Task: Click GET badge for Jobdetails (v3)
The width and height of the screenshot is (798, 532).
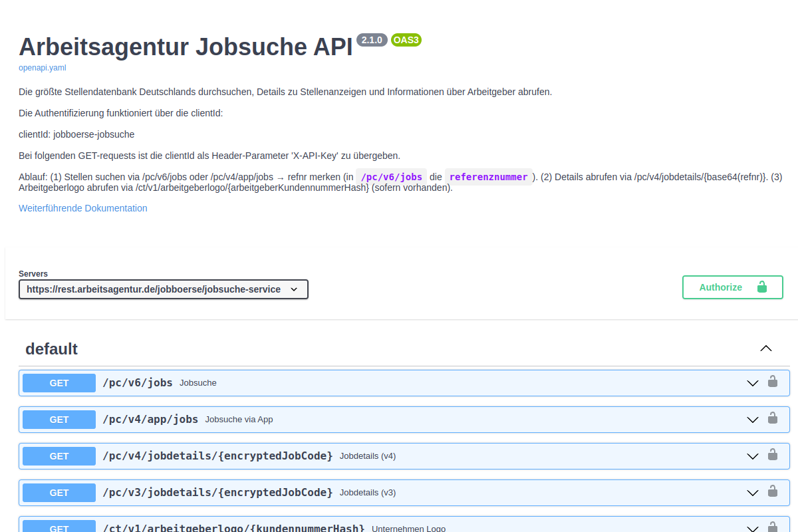Action: [x=59, y=493]
